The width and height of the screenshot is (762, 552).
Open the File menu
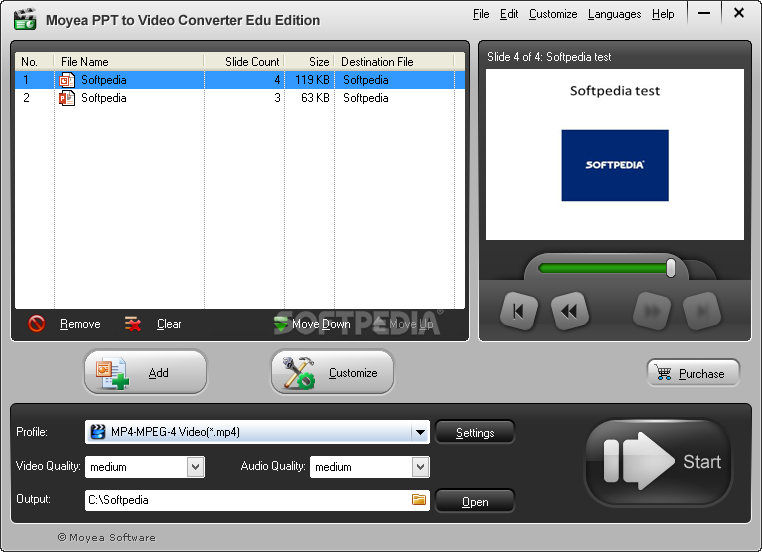(x=481, y=14)
